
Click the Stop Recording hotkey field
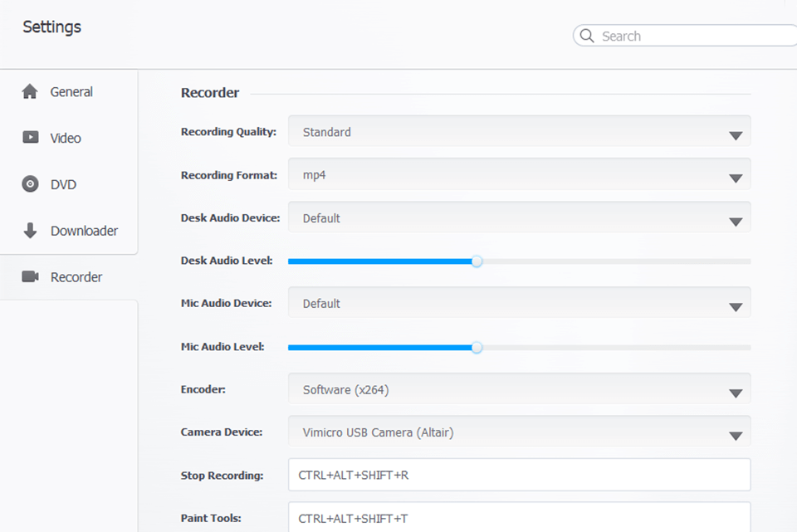click(x=519, y=475)
